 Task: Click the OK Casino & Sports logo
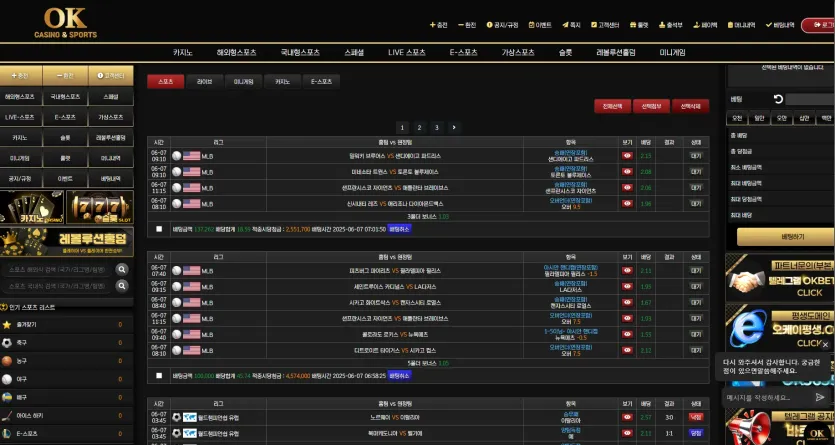[x=66, y=23]
